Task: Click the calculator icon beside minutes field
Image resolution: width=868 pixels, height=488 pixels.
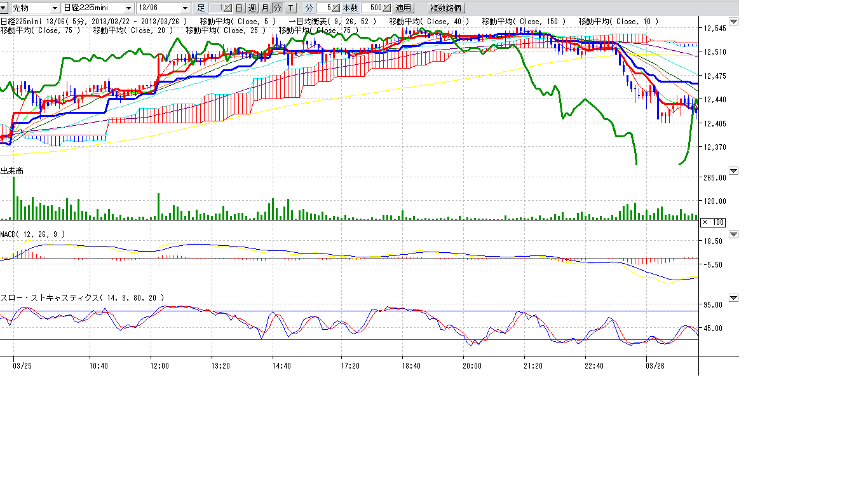Action: point(336,8)
